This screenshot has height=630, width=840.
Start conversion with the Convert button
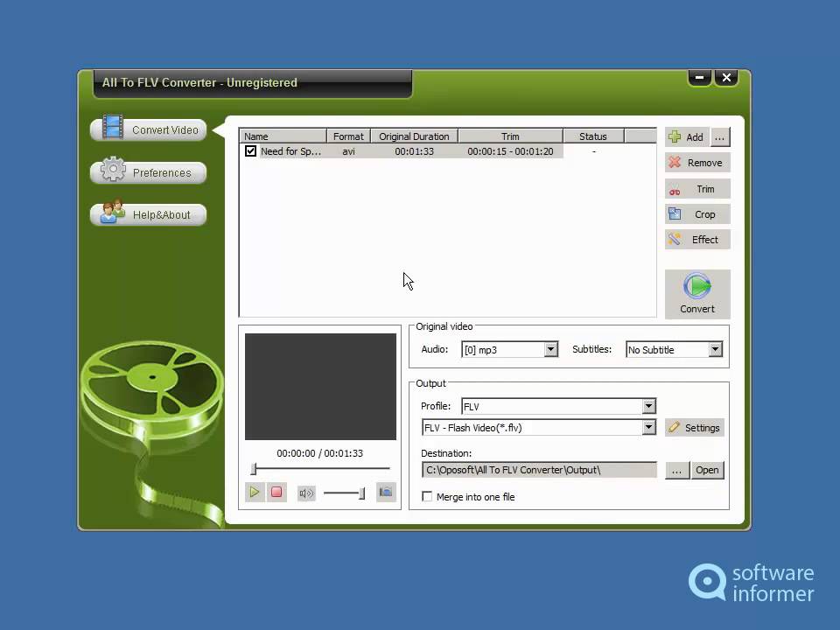click(697, 294)
